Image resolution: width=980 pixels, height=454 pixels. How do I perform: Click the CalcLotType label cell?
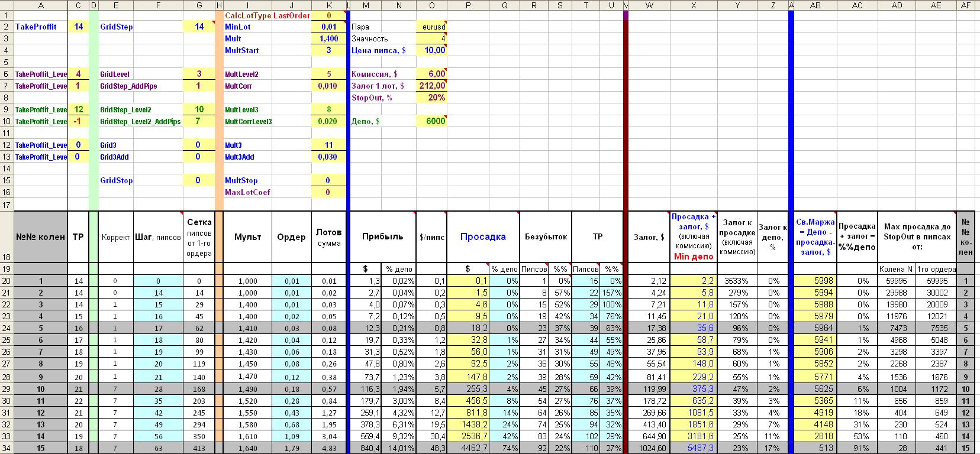coord(248,15)
